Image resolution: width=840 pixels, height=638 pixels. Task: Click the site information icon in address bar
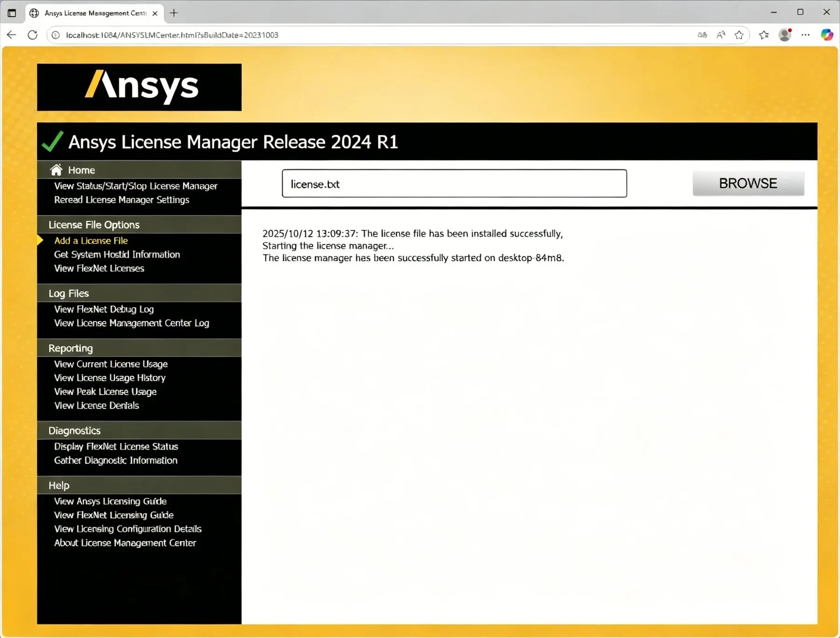pyautogui.click(x=56, y=35)
